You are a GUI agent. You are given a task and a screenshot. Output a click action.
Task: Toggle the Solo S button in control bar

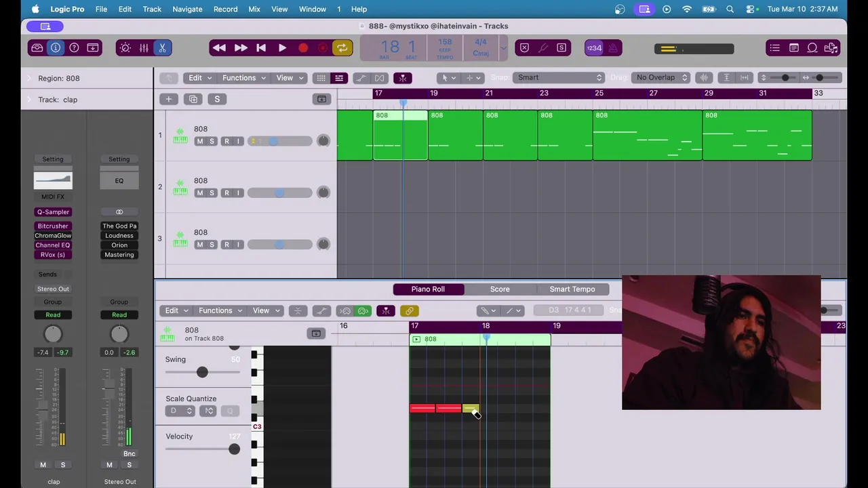point(561,48)
